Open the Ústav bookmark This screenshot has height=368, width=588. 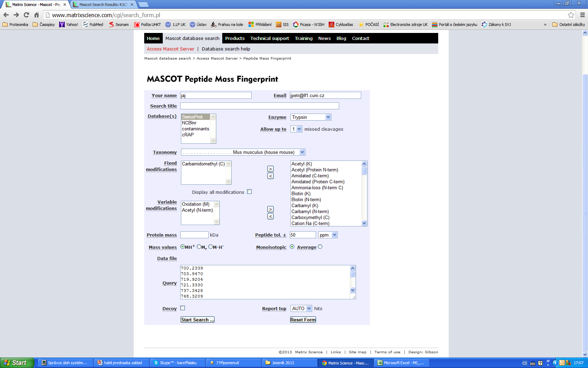[x=198, y=25]
